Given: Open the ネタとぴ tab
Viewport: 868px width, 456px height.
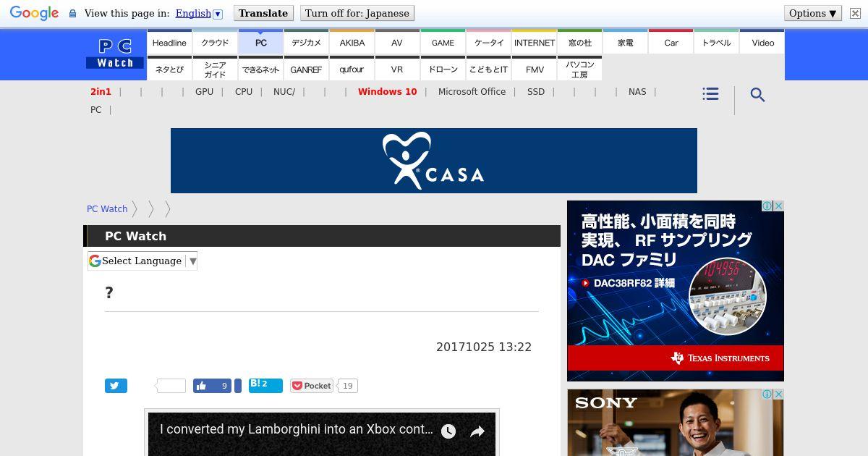Looking at the screenshot, I should click(x=169, y=69).
